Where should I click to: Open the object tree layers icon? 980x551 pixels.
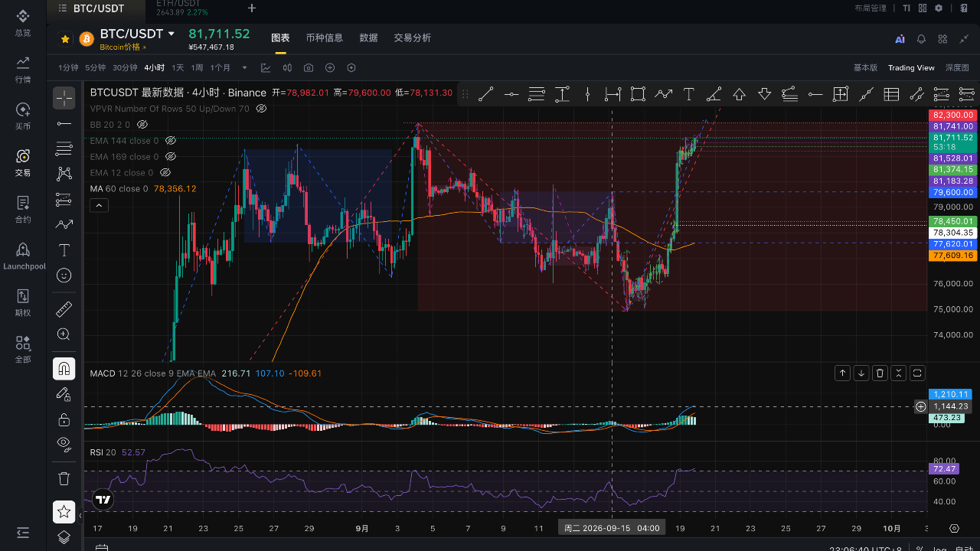pyautogui.click(x=64, y=537)
